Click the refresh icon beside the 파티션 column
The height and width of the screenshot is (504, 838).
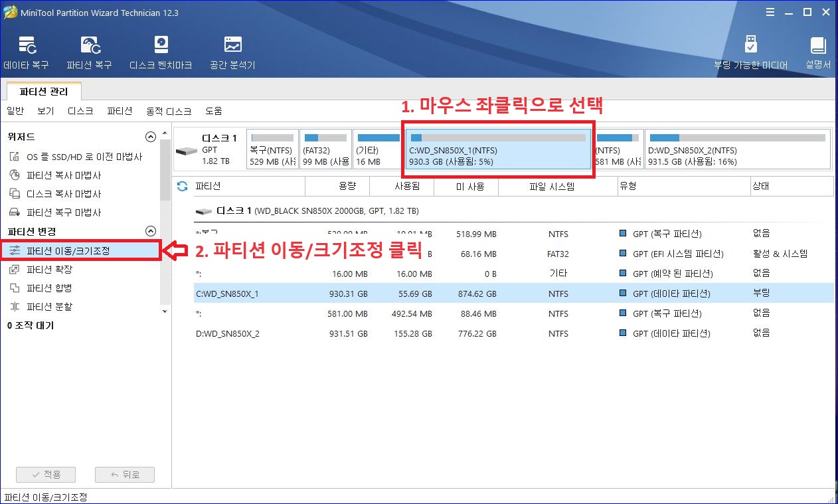[x=183, y=187]
